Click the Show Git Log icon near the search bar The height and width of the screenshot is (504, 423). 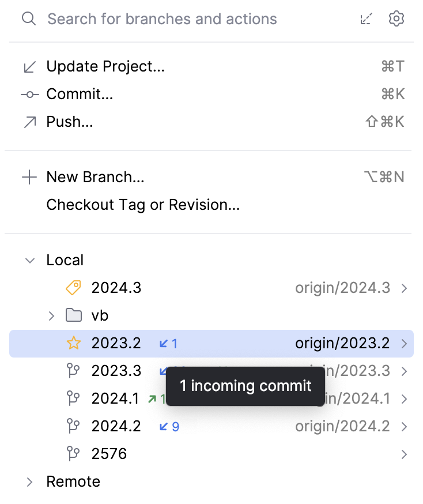(367, 18)
